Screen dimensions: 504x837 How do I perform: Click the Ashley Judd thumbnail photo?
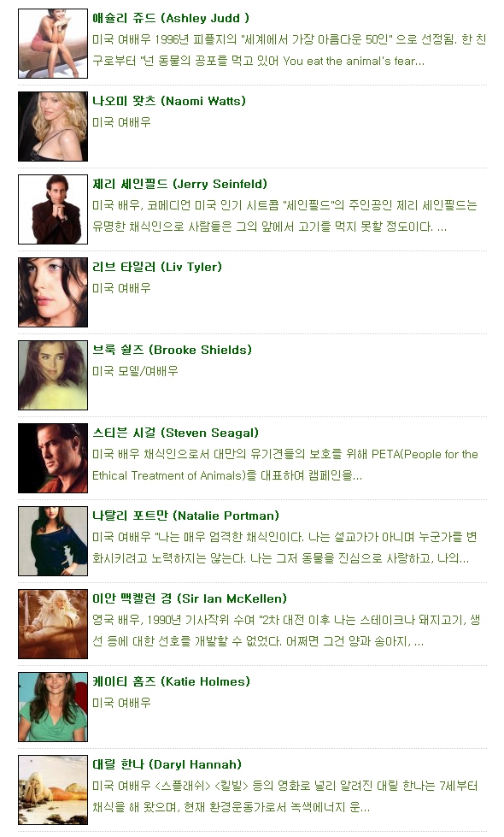pyautogui.click(x=53, y=44)
